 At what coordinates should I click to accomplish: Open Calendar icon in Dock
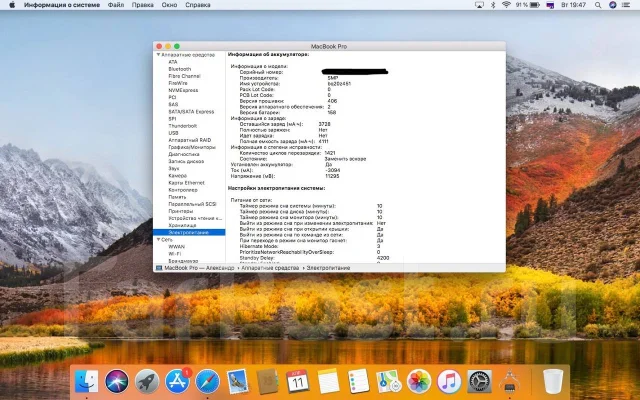[x=298, y=381]
